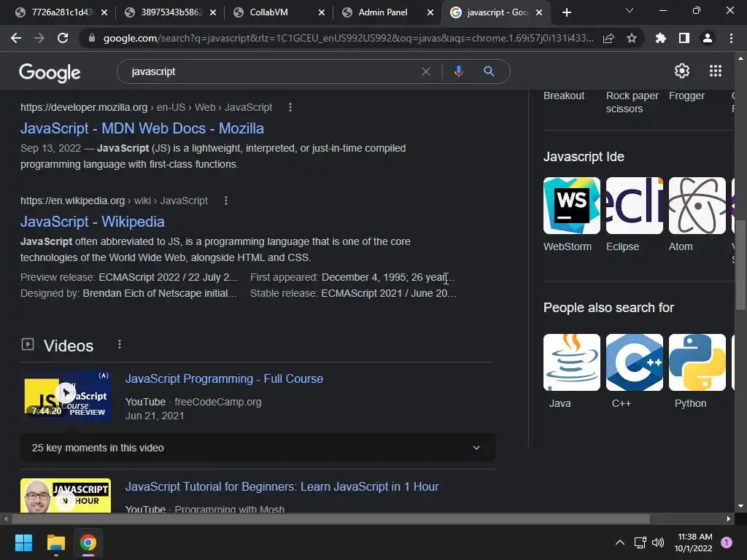This screenshot has height=560, width=747.
Task: Select the Java related search thumbnail
Action: click(x=572, y=362)
